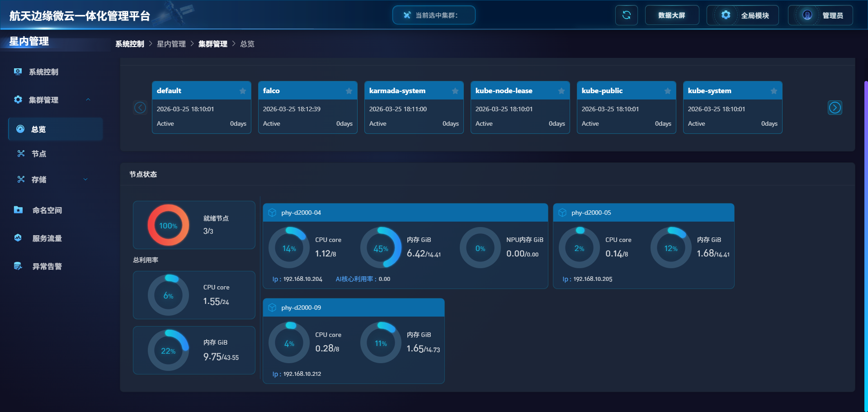
Task: Show next namespaces with right arrow
Action: tap(835, 108)
